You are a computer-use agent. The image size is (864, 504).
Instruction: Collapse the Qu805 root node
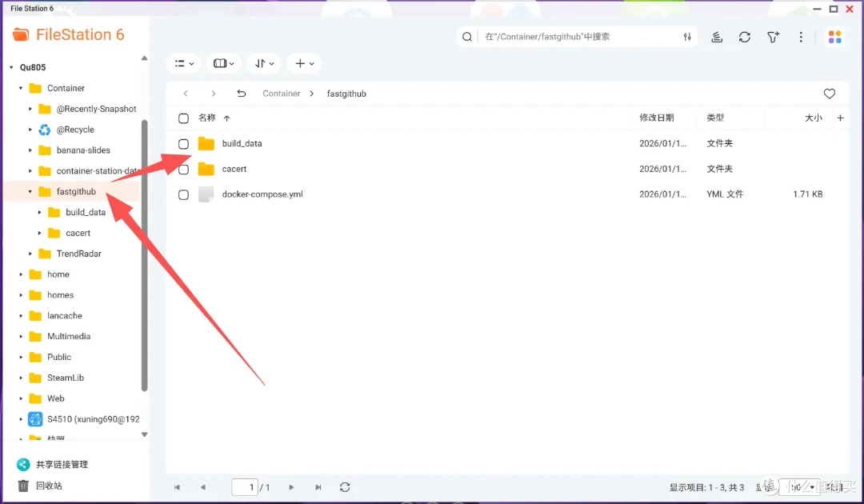11,67
